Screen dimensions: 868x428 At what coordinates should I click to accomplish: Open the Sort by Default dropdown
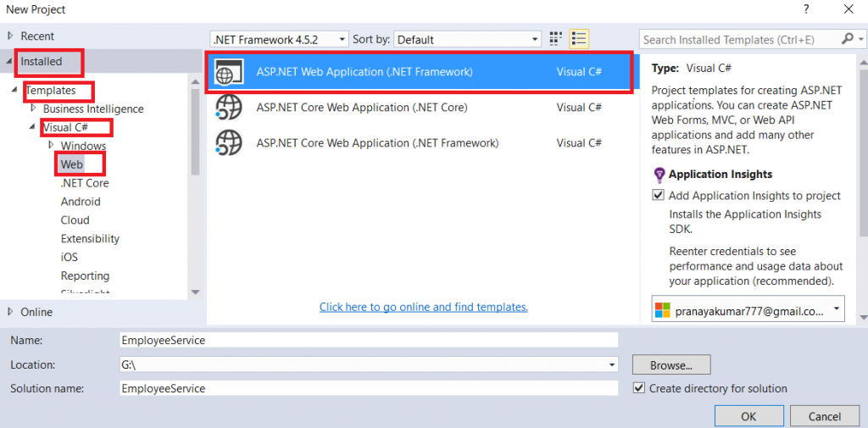[468, 39]
